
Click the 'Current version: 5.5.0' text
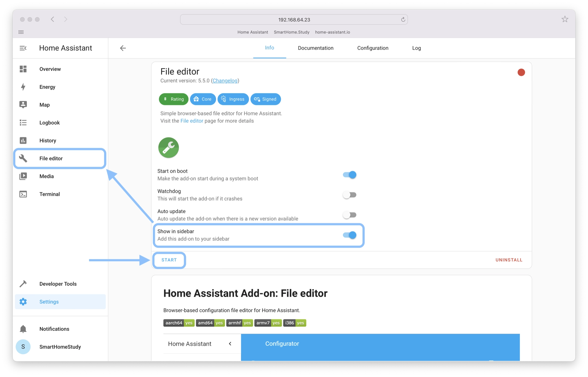click(x=185, y=81)
